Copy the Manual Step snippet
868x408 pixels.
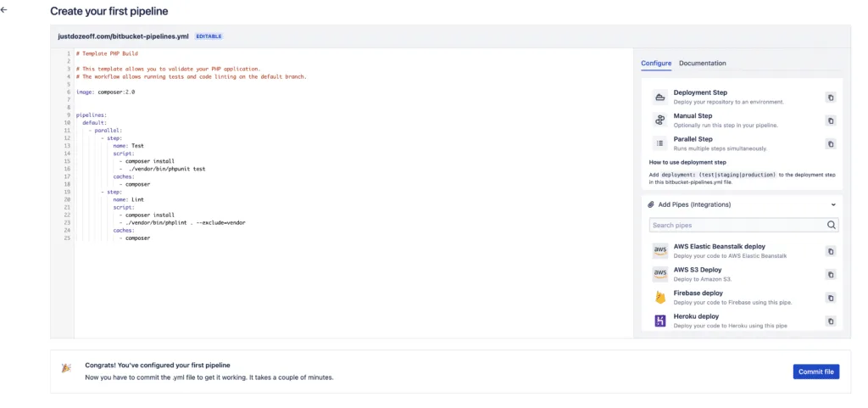(831, 120)
